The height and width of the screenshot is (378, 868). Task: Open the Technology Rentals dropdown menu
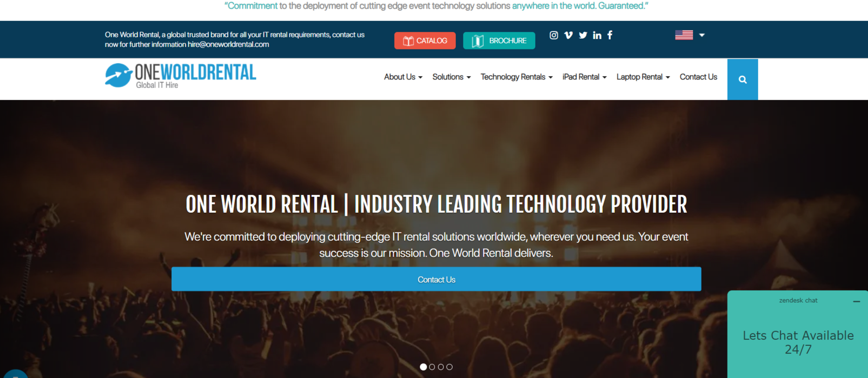[x=517, y=77]
